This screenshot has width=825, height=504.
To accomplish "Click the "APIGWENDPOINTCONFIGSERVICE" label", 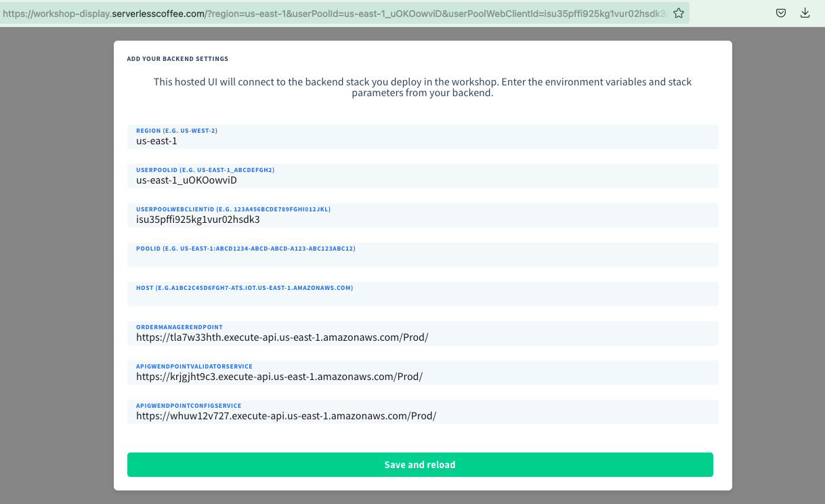I will [x=189, y=406].
